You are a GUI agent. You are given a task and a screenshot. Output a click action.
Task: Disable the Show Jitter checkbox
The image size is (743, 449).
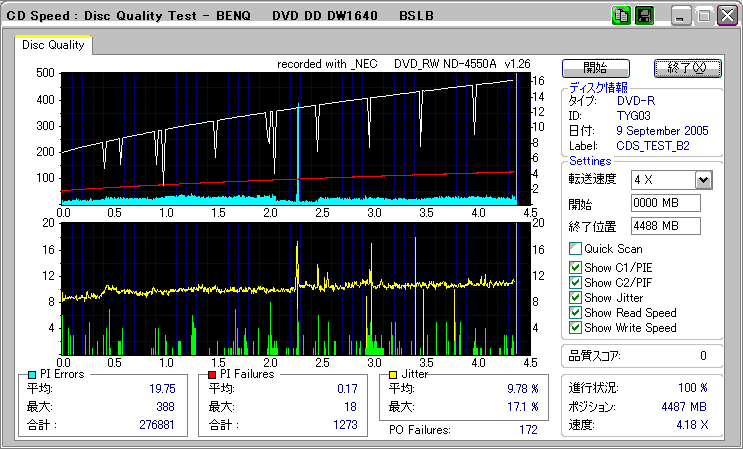point(575,297)
